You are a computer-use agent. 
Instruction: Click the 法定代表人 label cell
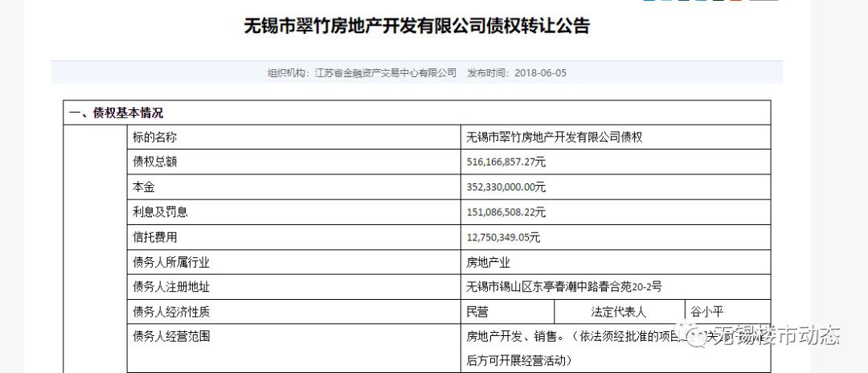tap(620, 312)
